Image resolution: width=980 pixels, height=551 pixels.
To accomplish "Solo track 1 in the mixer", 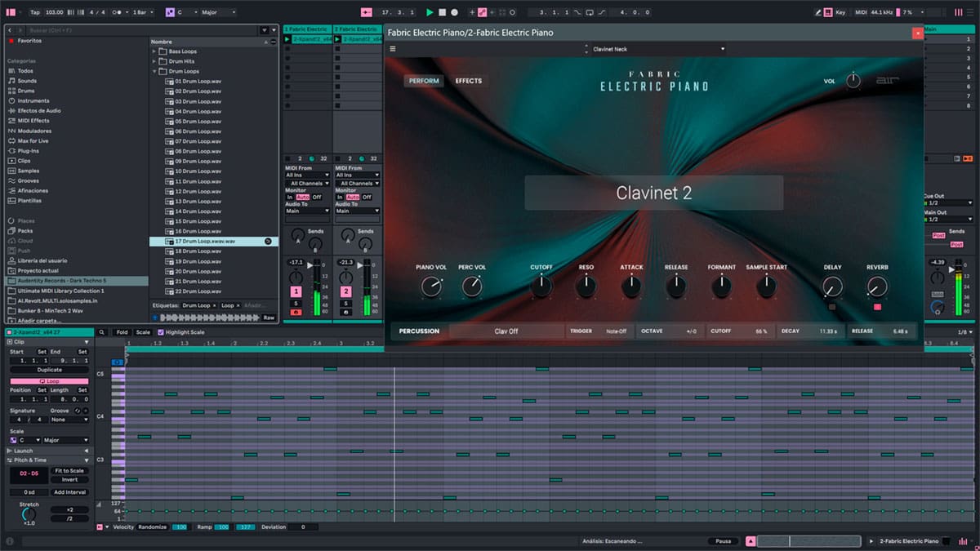I will tap(296, 303).
